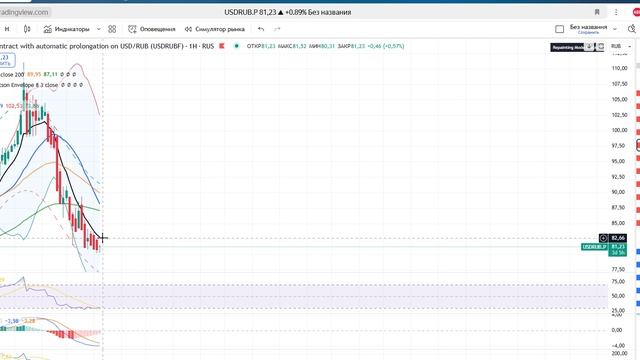Image resolution: width=640 pixels, height=360 pixels.
Task: Open the RUB currency dropdown
Action: tap(620, 46)
